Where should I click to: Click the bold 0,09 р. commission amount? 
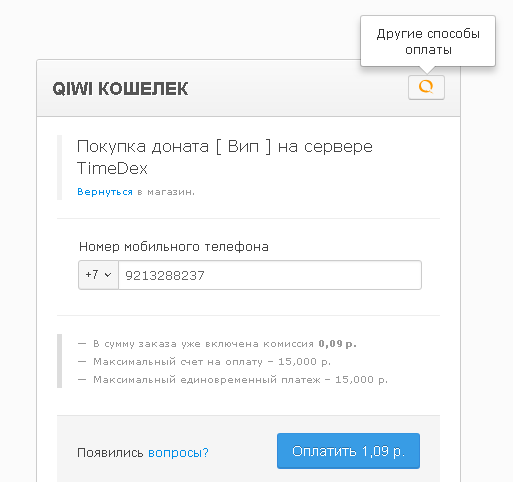[338, 344]
